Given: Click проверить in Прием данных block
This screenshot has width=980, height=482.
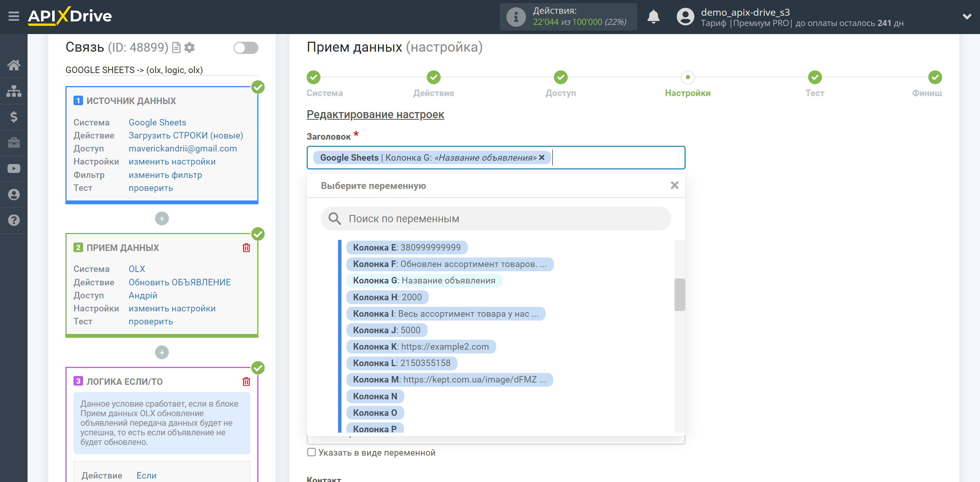Looking at the screenshot, I should (151, 321).
